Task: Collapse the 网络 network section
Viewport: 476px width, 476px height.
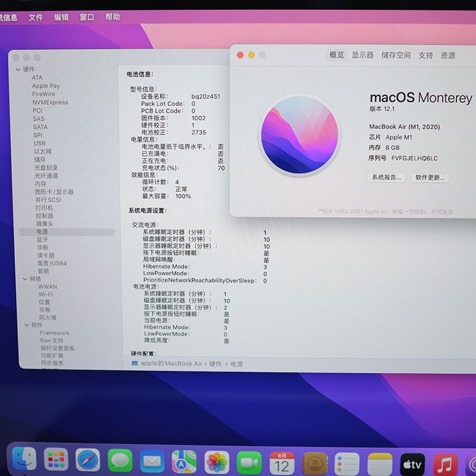Action: coord(24,278)
